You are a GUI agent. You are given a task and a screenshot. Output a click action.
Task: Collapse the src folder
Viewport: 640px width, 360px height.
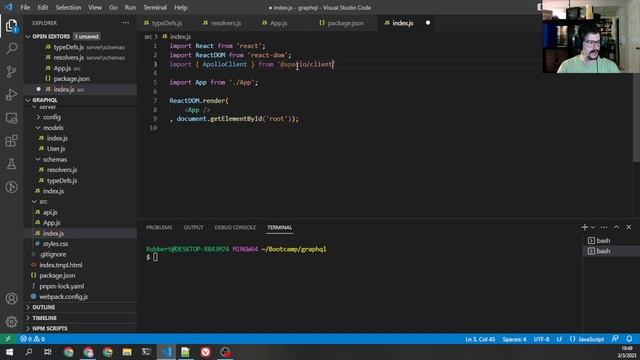click(x=43, y=202)
